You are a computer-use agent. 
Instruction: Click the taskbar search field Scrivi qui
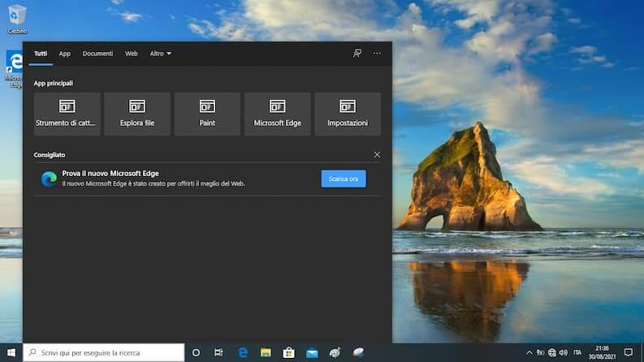coord(103,352)
